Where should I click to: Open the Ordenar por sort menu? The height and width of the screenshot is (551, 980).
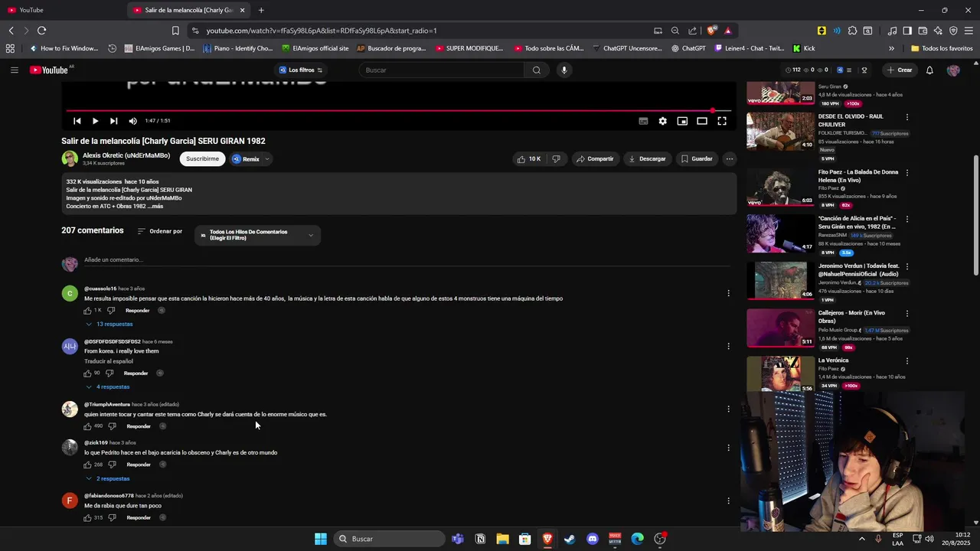click(160, 231)
